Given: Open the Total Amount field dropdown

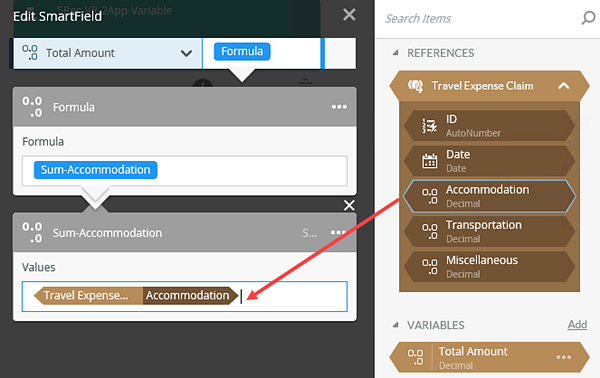Looking at the screenshot, I should 186,53.
